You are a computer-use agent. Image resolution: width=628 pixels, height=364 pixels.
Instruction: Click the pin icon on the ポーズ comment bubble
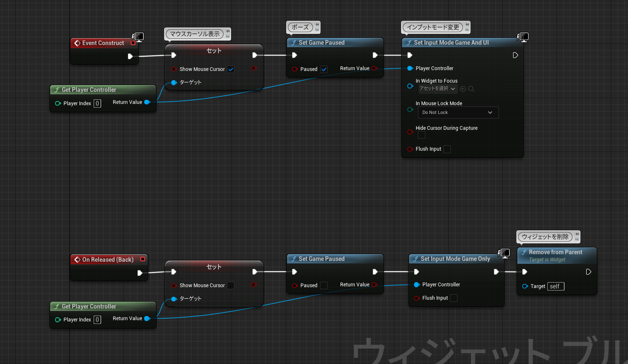click(x=317, y=25)
